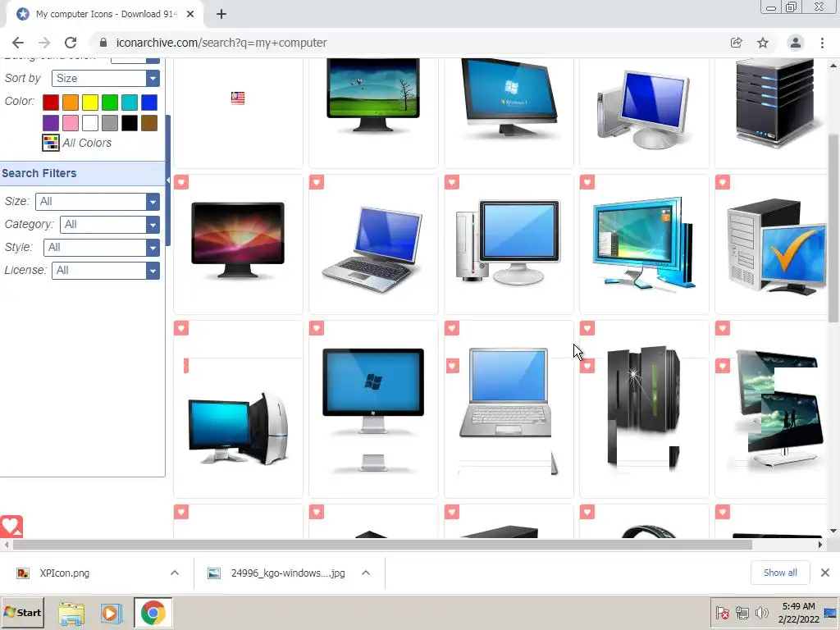Choose the computer with orange checkmark icon
This screenshot has width=840, height=630.
pos(777,246)
